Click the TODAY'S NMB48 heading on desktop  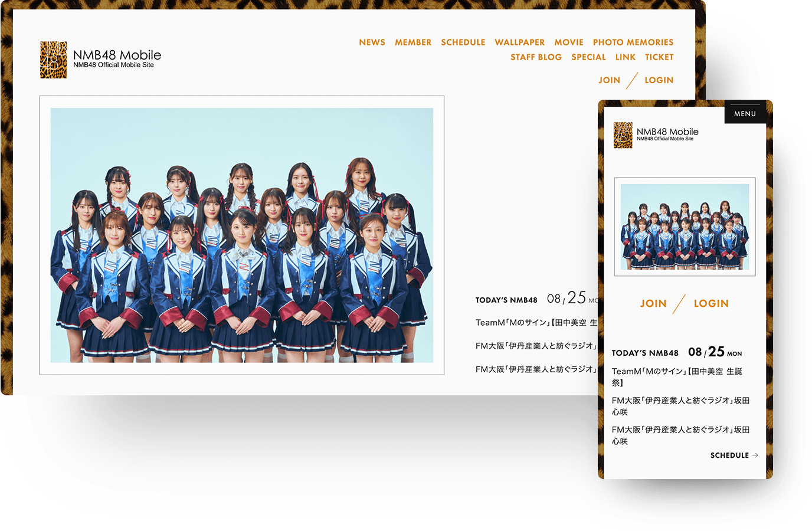506,300
